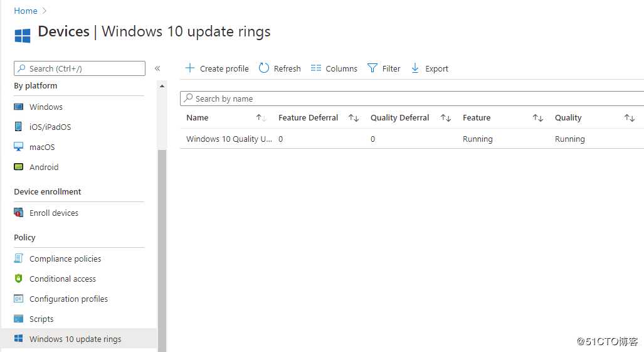Screen dimensions: 644x352
Task: Sort by Quality Deferral column arrows
Action: 446,118
